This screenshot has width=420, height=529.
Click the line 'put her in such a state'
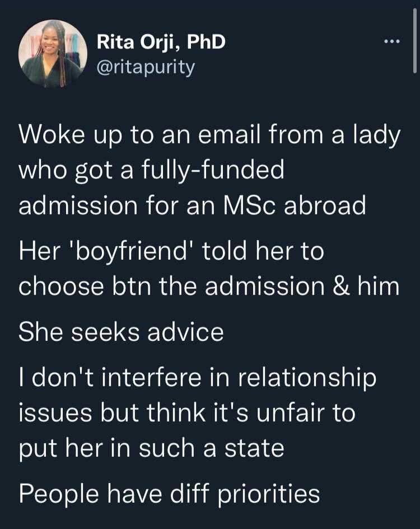coord(151,450)
